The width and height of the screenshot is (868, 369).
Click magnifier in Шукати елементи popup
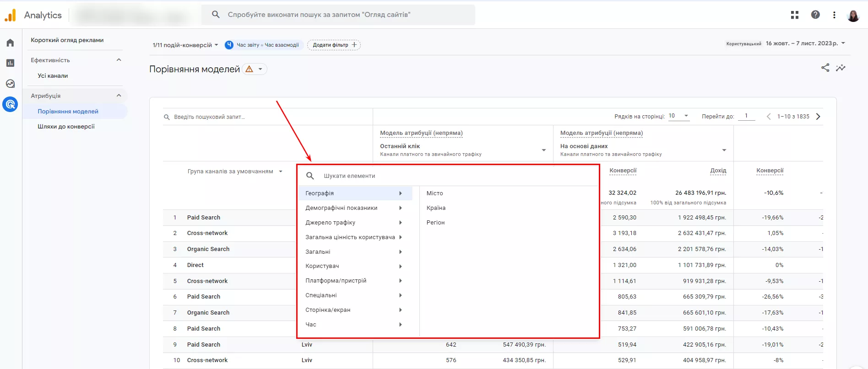pyautogui.click(x=310, y=176)
